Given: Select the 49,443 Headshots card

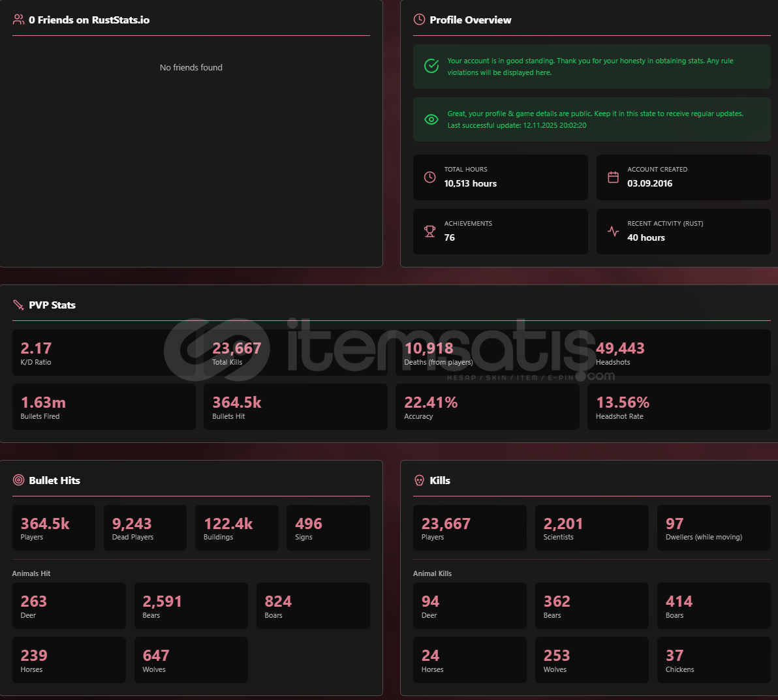Looking at the screenshot, I should click(679, 352).
